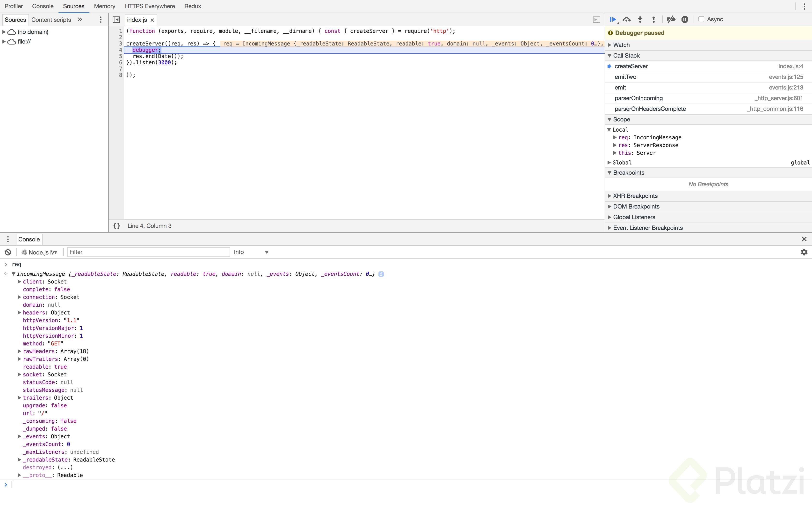Select the Content scripts navigator tab
Screen dimensions: 812x508
[51, 20]
